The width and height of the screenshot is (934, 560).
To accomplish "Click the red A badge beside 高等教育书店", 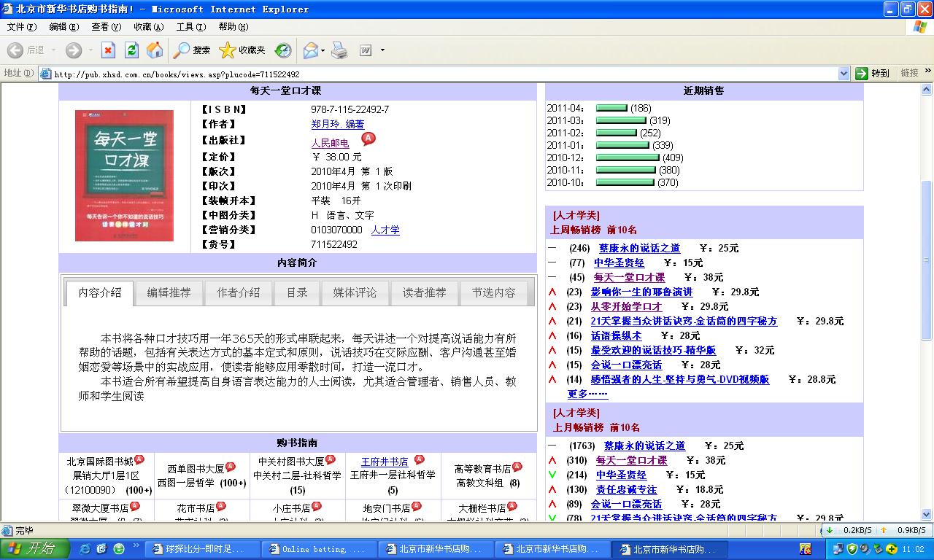I will 517,467.
